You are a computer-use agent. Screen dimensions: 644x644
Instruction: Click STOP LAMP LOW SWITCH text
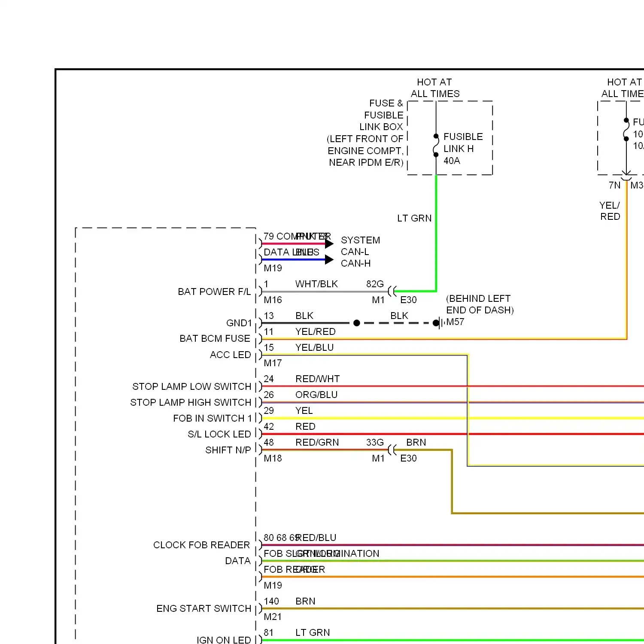192,386
